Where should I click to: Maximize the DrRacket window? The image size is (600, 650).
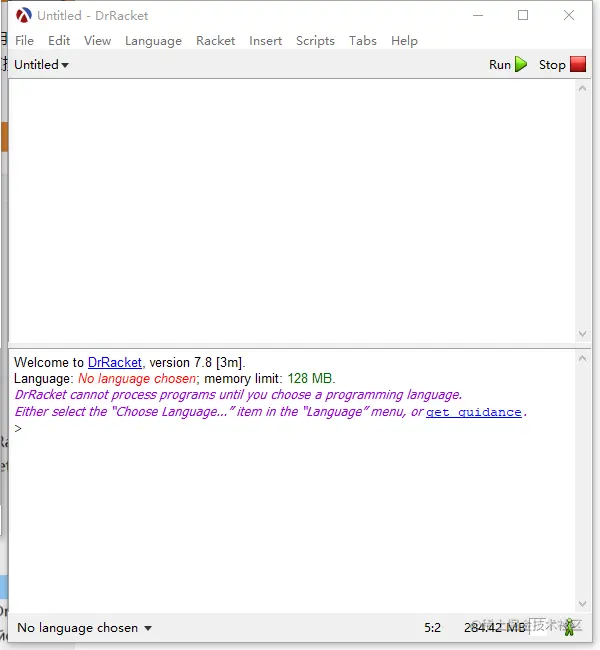tap(523, 15)
